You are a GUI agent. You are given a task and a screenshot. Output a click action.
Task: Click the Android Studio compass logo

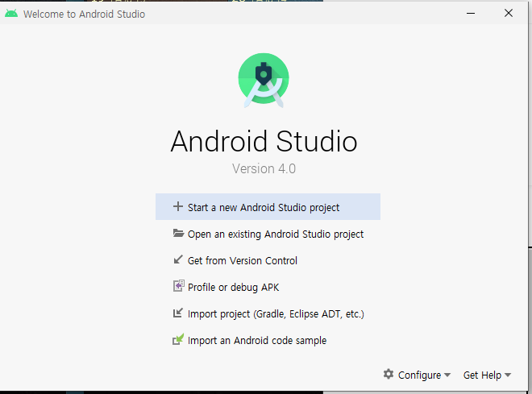coord(264,81)
